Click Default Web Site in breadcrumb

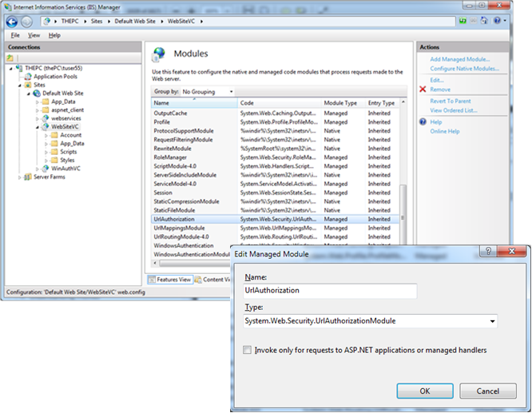(x=135, y=21)
